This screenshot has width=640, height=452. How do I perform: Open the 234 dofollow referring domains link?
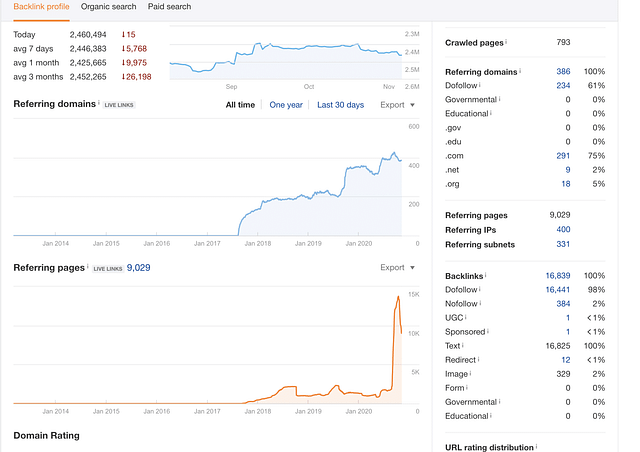point(563,85)
